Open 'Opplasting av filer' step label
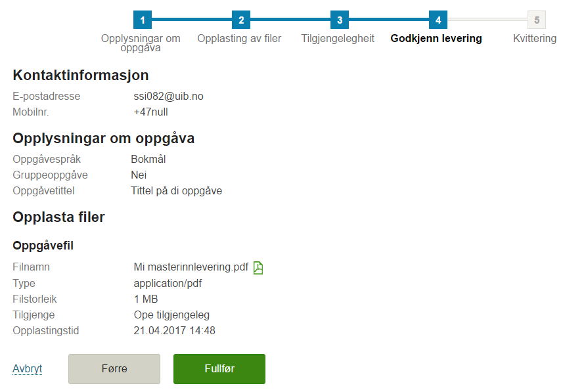 point(239,38)
